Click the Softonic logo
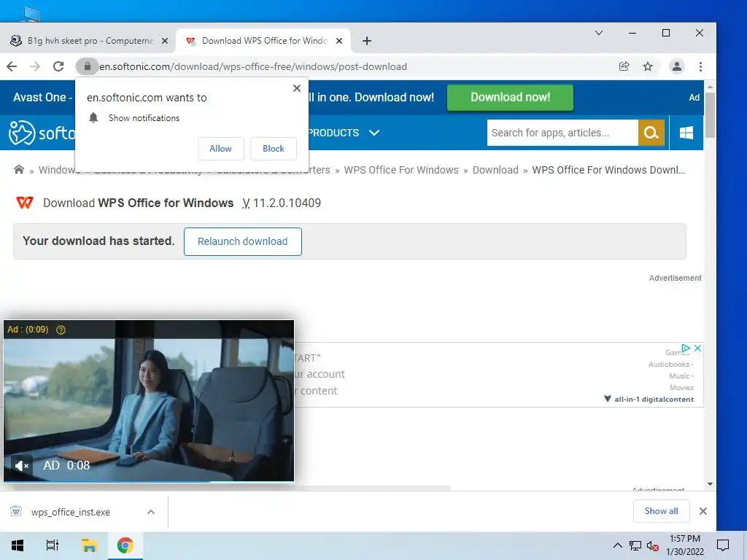The width and height of the screenshot is (747, 560). (42, 133)
